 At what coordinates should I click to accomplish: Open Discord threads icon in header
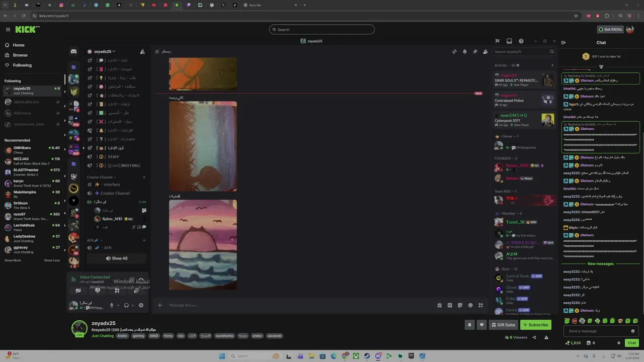coord(454,51)
